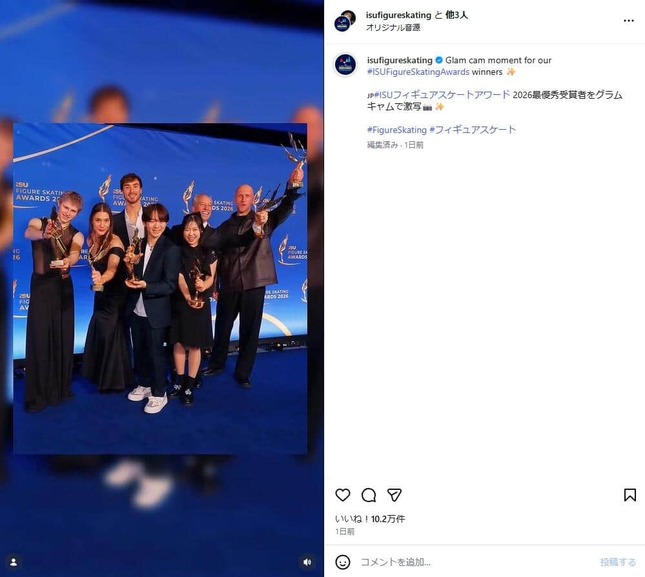Open the emoji picker in the comment box
The width and height of the screenshot is (645, 577).
343,562
